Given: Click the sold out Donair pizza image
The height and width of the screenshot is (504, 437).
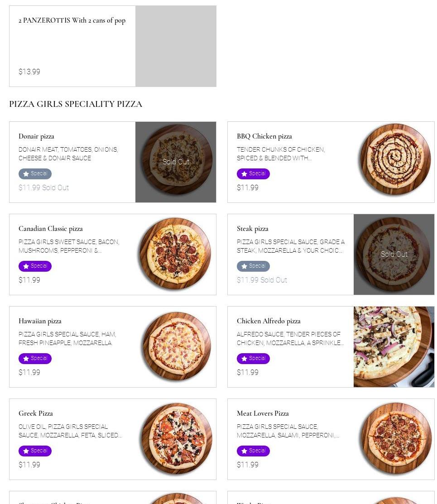Looking at the screenshot, I should pyautogui.click(x=176, y=162).
